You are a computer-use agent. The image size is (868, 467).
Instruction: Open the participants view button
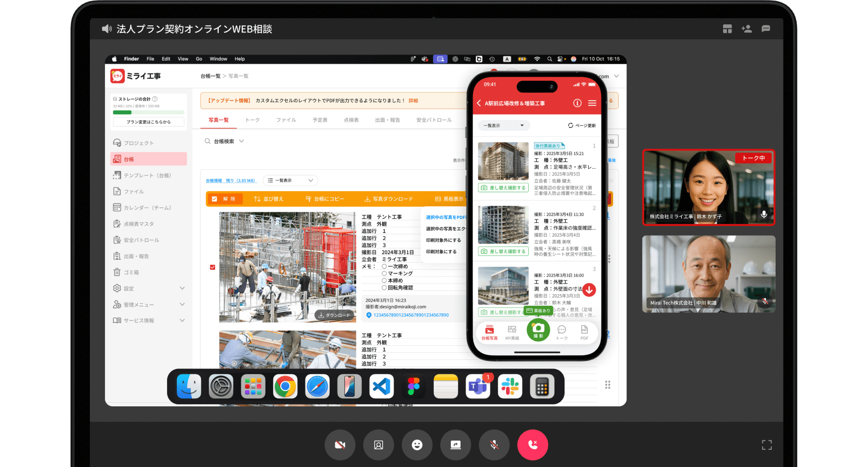(x=378, y=445)
